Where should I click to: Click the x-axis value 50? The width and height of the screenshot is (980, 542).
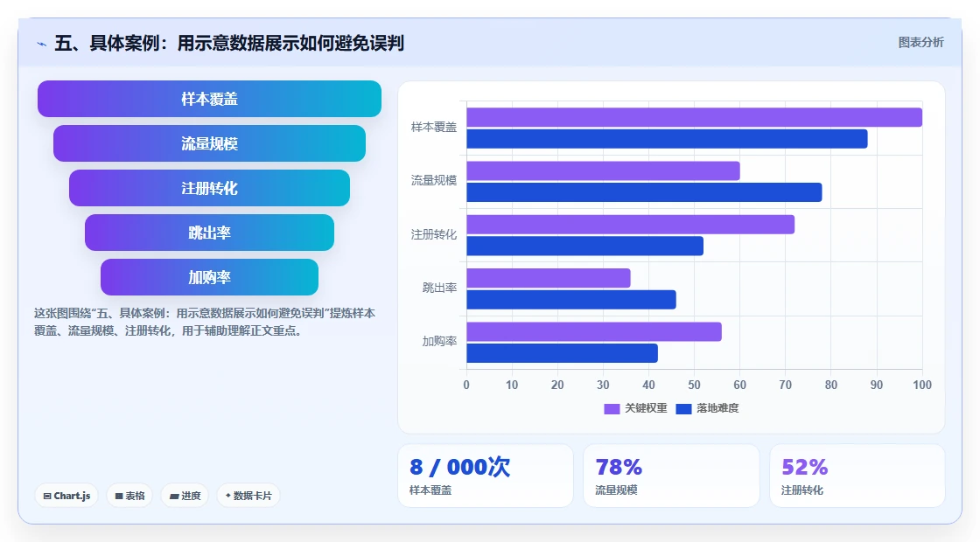coord(695,386)
